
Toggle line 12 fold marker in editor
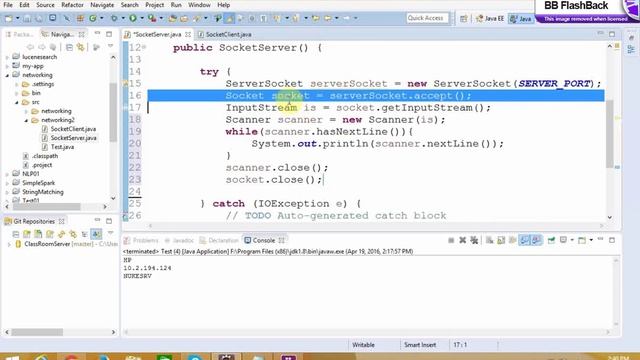[144, 48]
